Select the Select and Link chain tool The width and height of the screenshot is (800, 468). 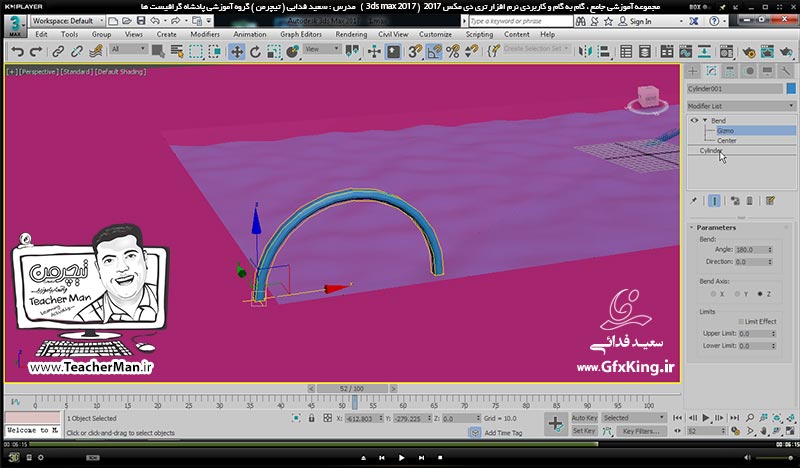(x=58, y=52)
